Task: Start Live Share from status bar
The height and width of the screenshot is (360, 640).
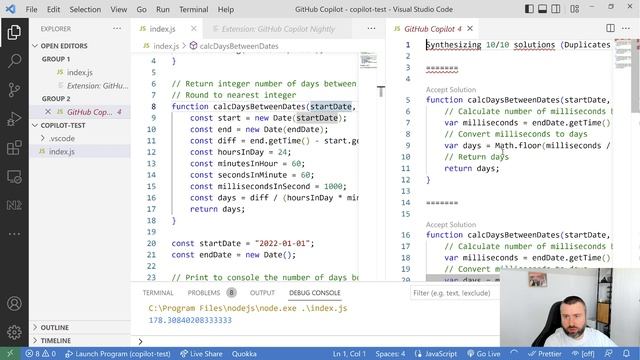Action: (201, 353)
